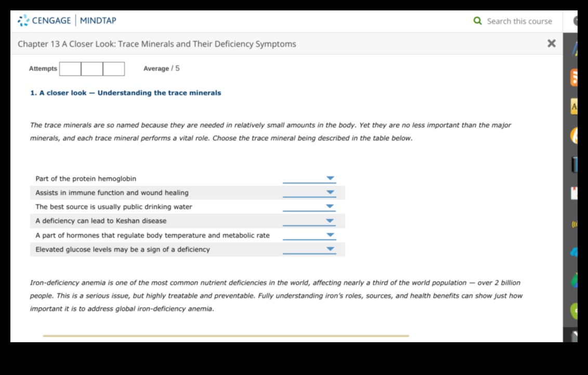The image size is (588, 375).
Task: Expand dropdown for elevated glucose levels row
Action: (x=309, y=249)
